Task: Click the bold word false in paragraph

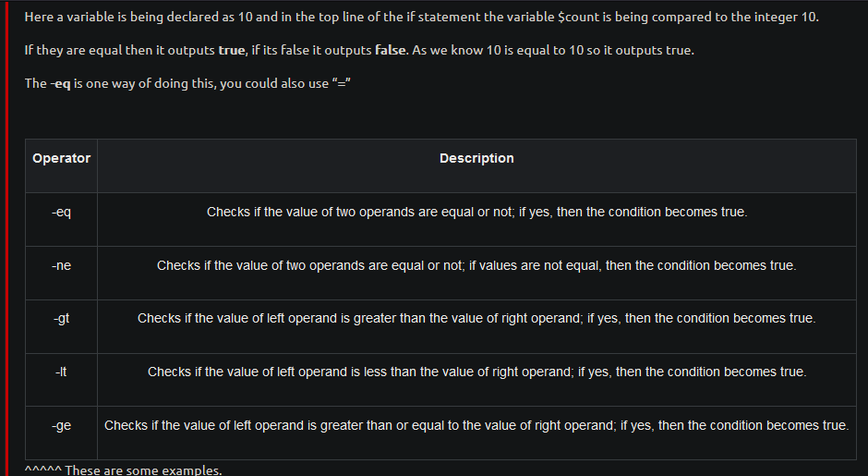Action: coord(391,51)
